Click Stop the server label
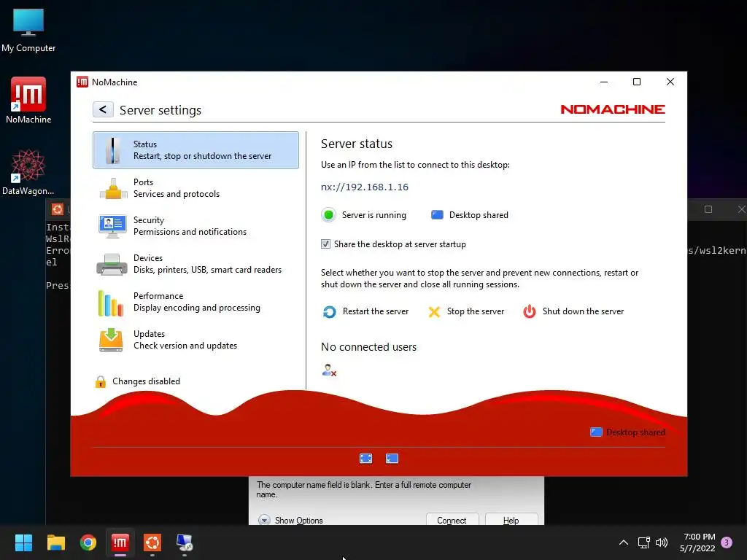Viewport: 747px width, 560px height. pos(476,311)
